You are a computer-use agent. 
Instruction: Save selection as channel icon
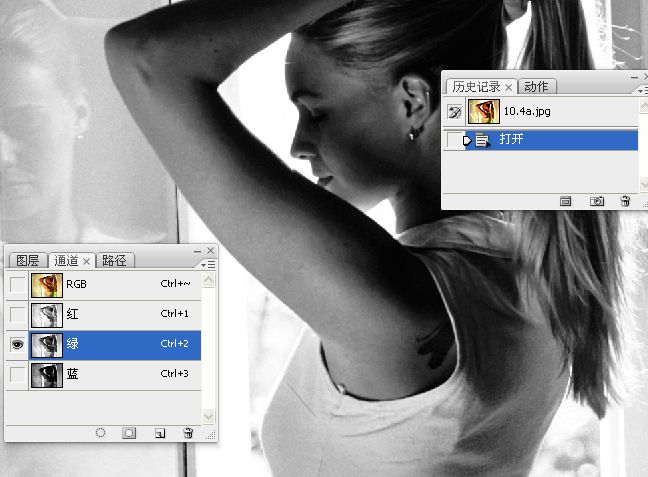(129, 433)
